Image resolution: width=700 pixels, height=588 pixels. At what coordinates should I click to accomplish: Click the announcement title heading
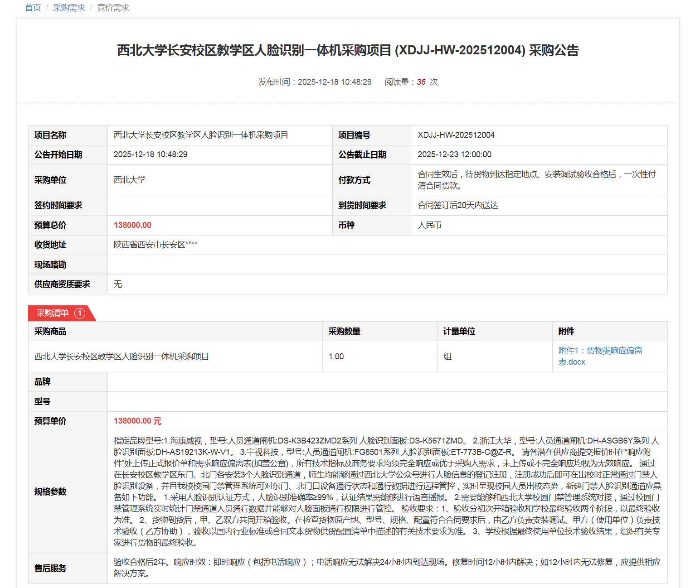[x=348, y=50]
